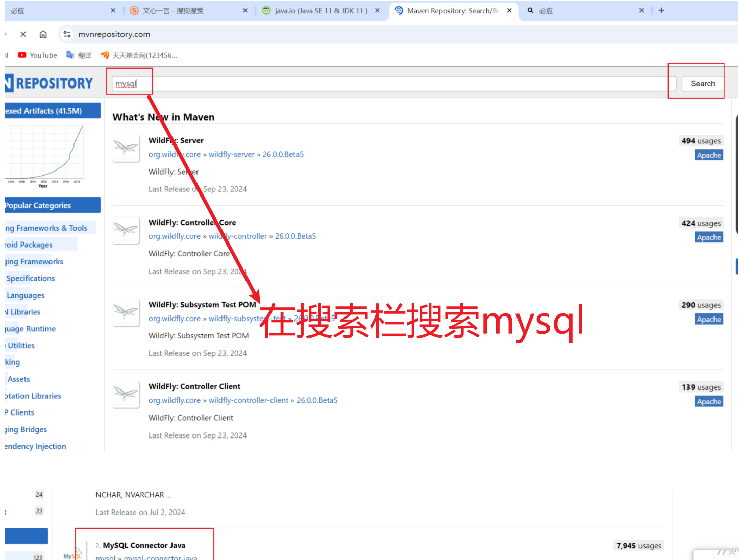
Task: Open the MySQL Connector Java result
Action: (144, 546)
